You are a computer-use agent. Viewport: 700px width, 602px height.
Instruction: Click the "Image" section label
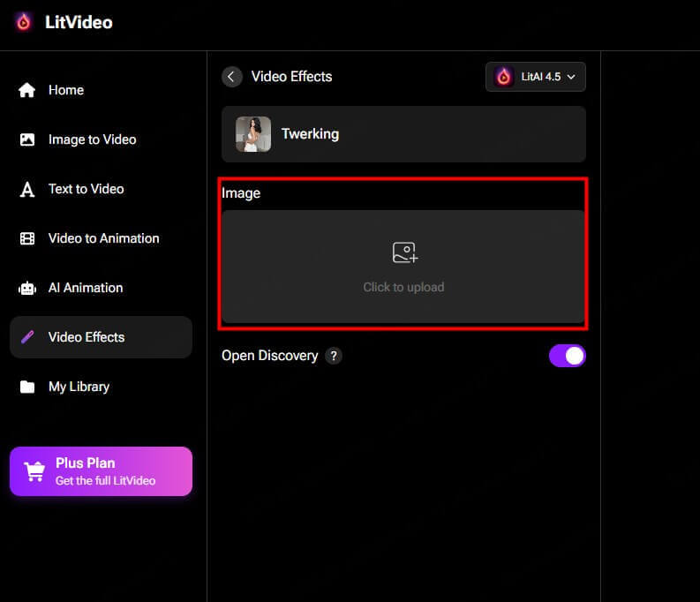coord(241,193)
